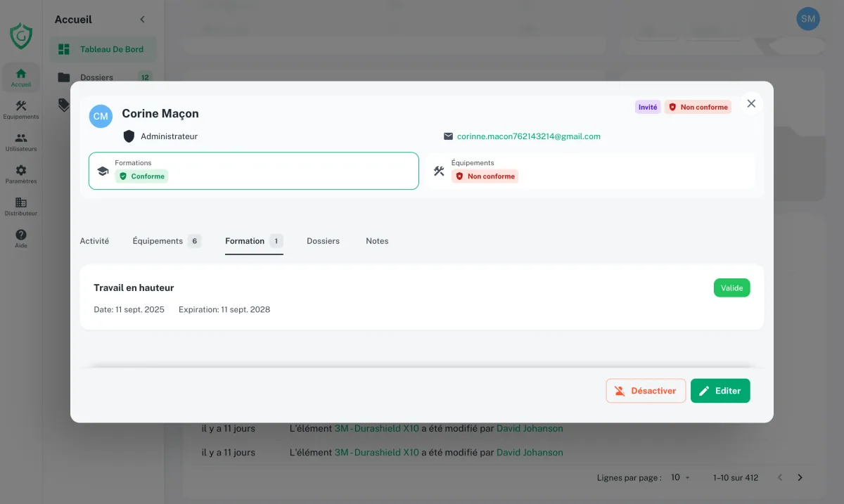Open Paramètres gear in the left rail

point(21,174)
